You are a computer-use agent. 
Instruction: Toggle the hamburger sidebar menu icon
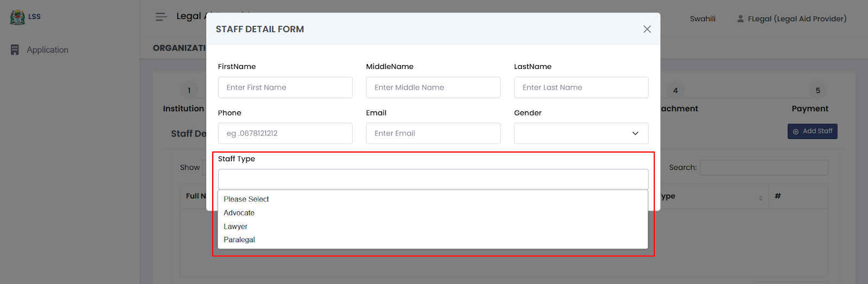(x=161, y=17)
